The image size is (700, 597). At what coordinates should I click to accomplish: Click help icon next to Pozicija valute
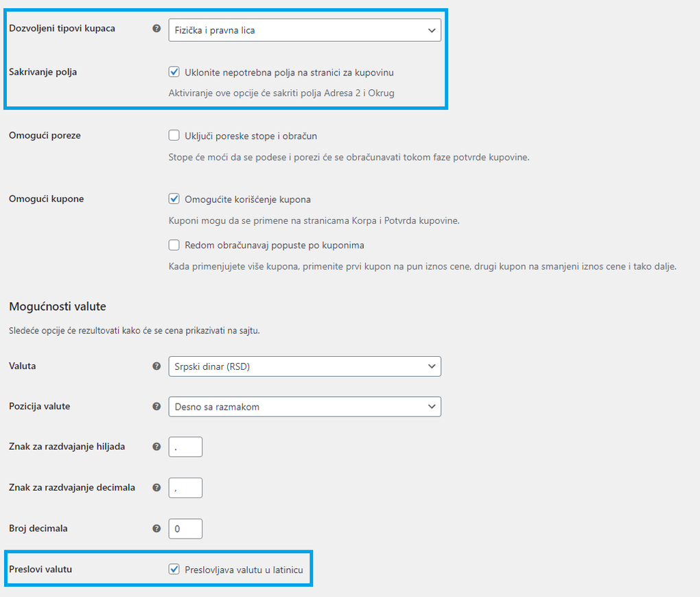156,407
